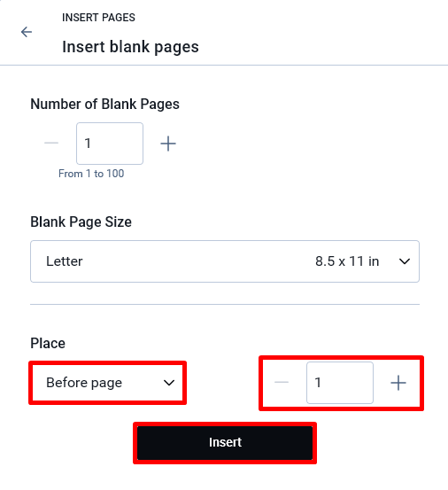
Task: Click the chevron beside Before page
Action: (x=169, y=383)
